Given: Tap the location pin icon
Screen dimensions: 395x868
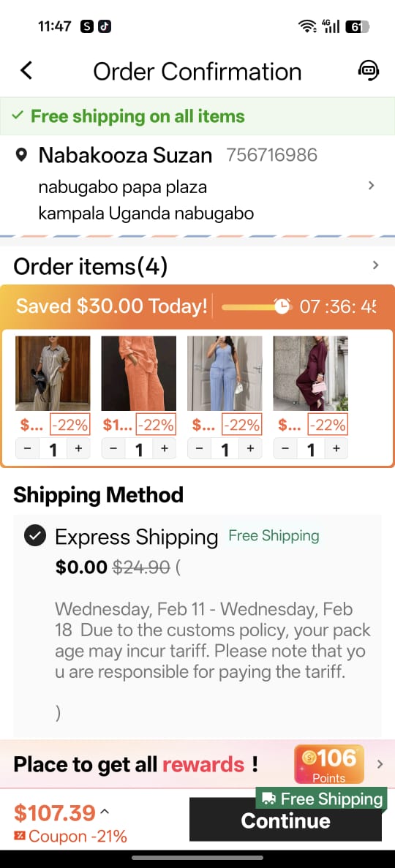Looking at the screenshot, I should [21, 156].
